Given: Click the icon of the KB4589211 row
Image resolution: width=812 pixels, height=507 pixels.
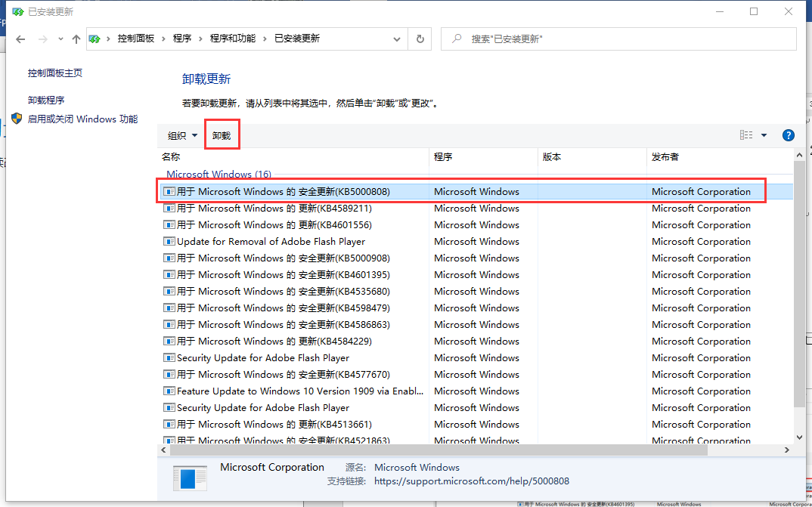Looking at the screenshot, I should point(169,208).
